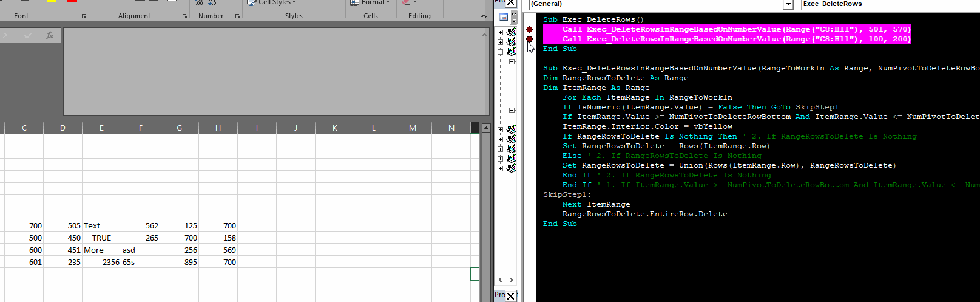Click the Dim ItemRange As Range line
Image resolution: width=980 pixels, height=302 pixels.
point(596,88)
